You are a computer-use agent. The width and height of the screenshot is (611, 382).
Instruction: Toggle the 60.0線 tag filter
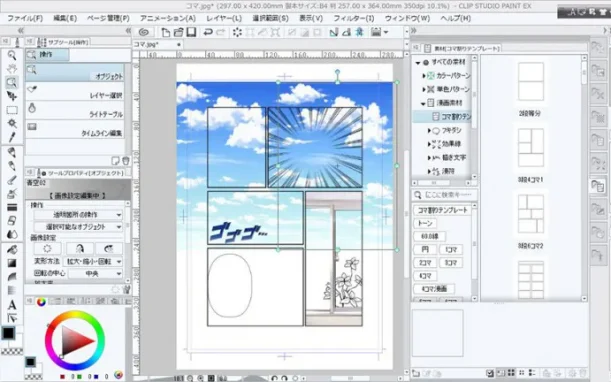[429, 237]
